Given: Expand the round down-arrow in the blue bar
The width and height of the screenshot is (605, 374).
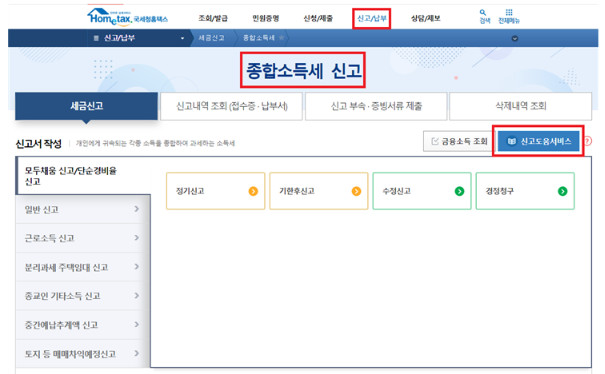Looking at the screenshot, I should click(x=515, y=38).
